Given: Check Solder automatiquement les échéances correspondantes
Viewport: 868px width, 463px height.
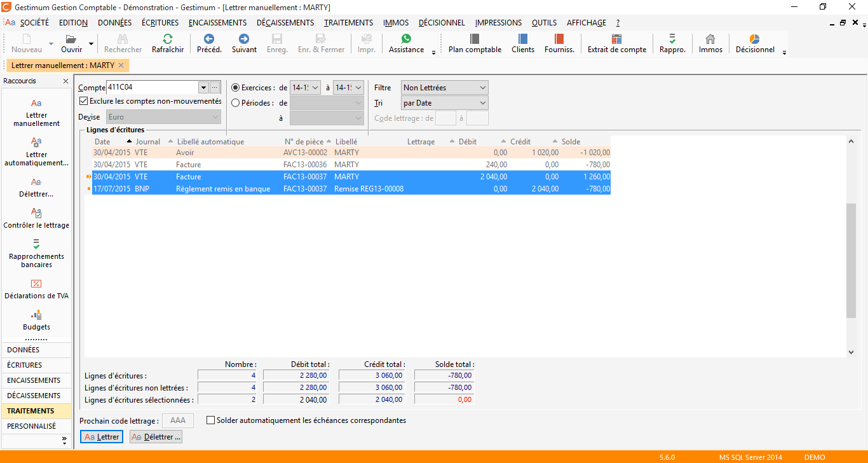Looking at the screenshot, I should click(x=211, y=420).
